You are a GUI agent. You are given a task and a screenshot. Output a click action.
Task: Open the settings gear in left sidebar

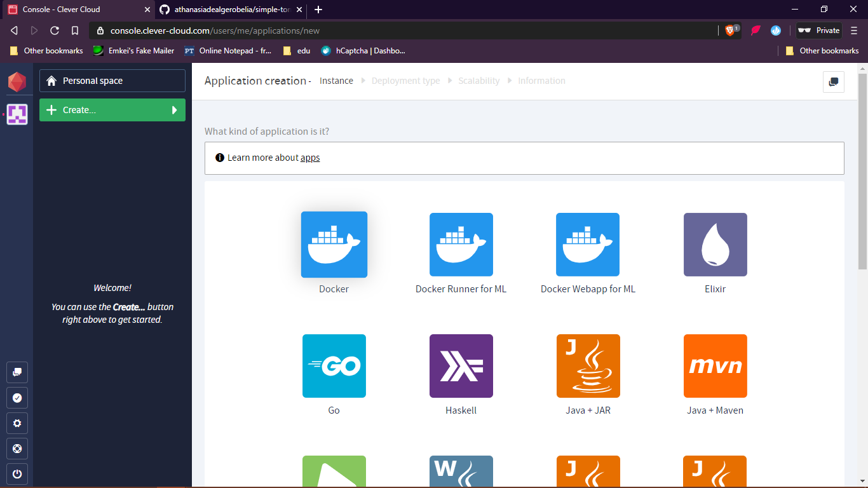click(17, 423)
